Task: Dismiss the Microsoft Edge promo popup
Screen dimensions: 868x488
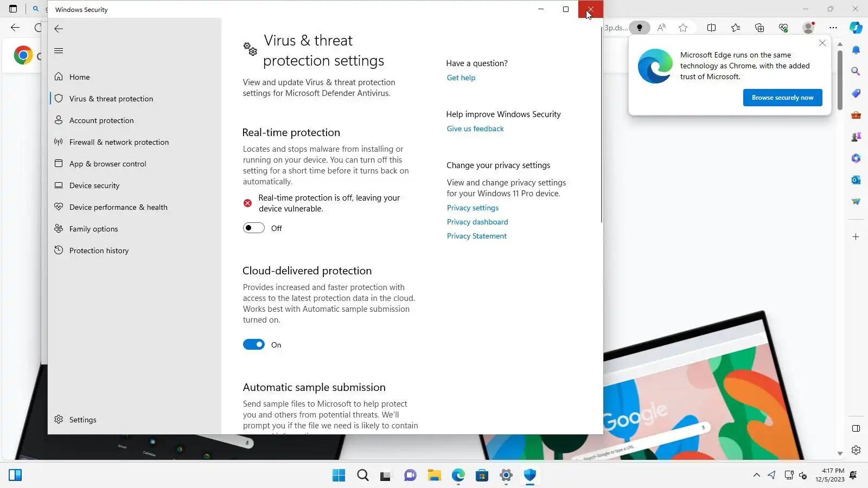Action: click(822, 43)
